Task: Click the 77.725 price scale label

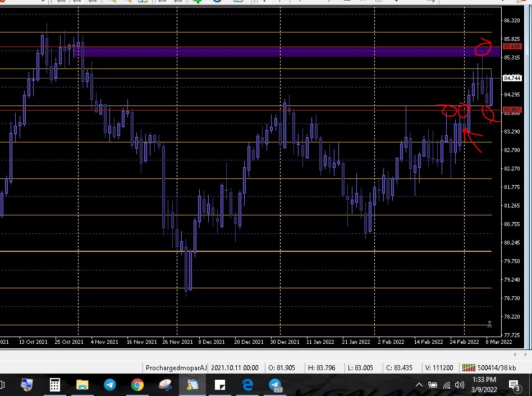Action: (512, 335)
